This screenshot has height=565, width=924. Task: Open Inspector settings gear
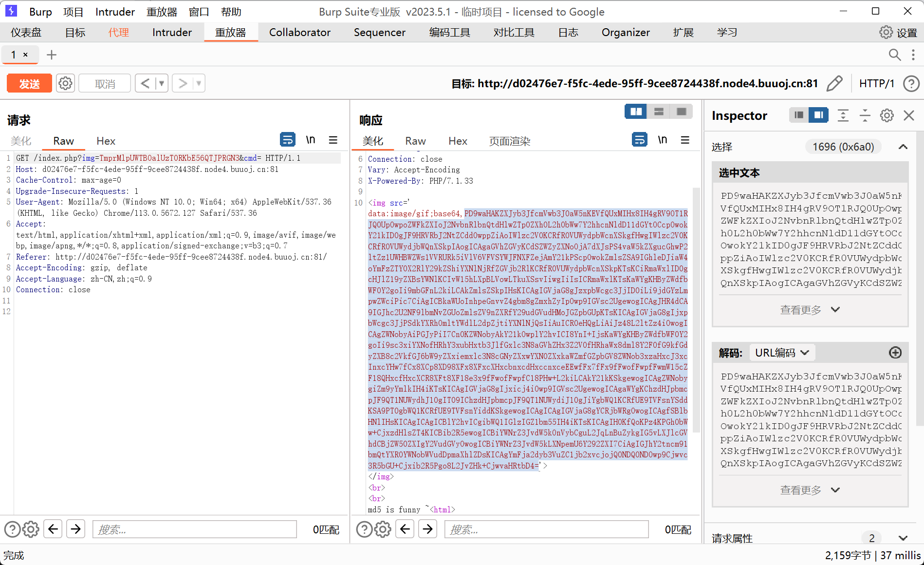pyautogui.click(x=887, y=115)
